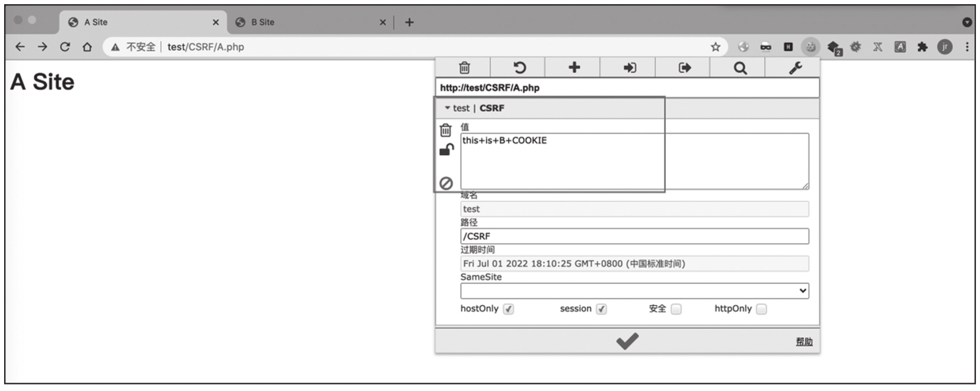This screenshot has height=391, width=980.
Task: Open the tab search dropdown arrow
Action: [968, 22]
